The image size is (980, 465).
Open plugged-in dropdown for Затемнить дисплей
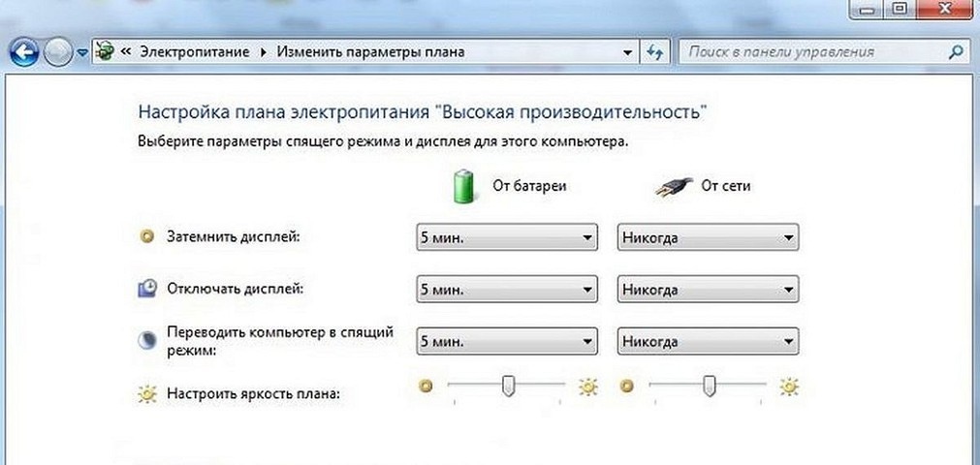pyautogui.click(x=709, y=237)
